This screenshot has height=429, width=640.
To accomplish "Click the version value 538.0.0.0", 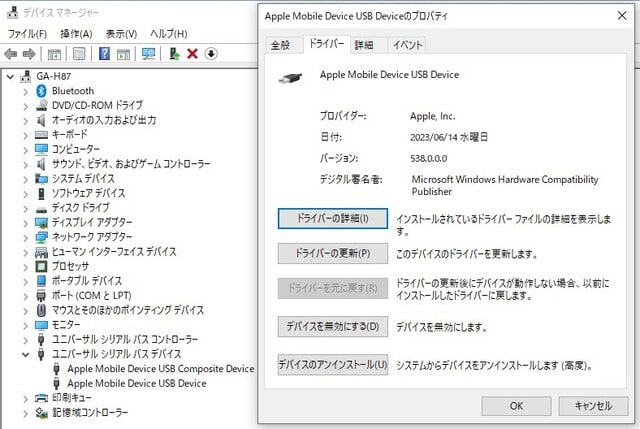I will 429,158.
